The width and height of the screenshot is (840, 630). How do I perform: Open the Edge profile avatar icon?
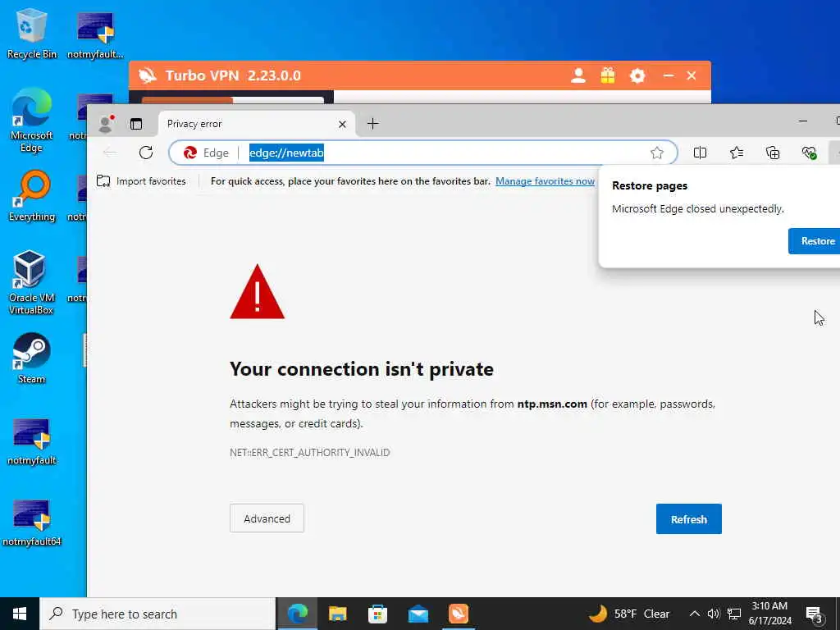pyautogui.click(x=107, y=124)
